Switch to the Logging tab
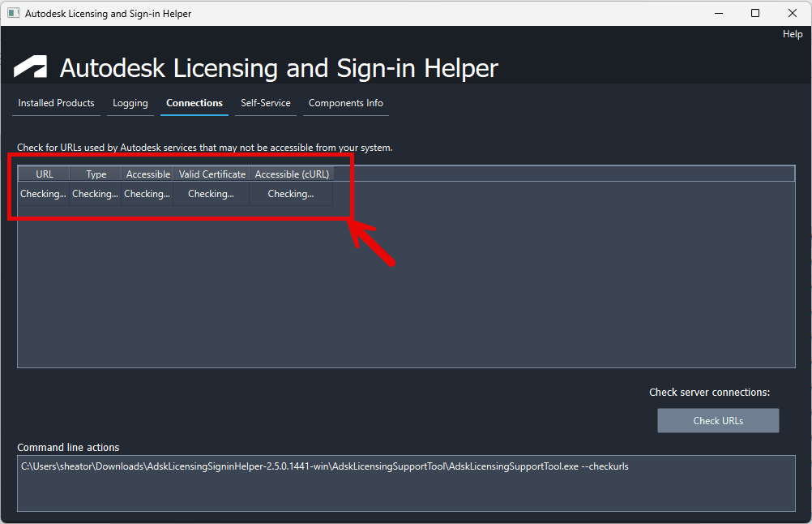The width and height of the screenshot is (812, 524). [x=130, y=103]
